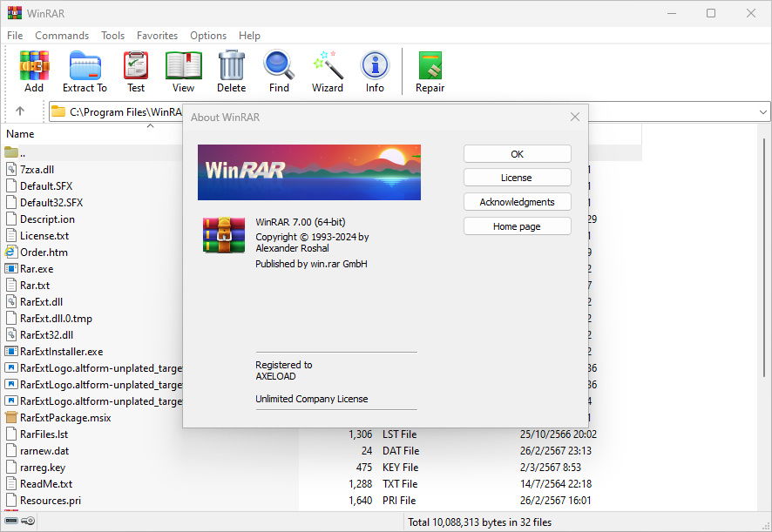Click the Test archive toolbar icon

pyautogui.click(x=136, y=65)
